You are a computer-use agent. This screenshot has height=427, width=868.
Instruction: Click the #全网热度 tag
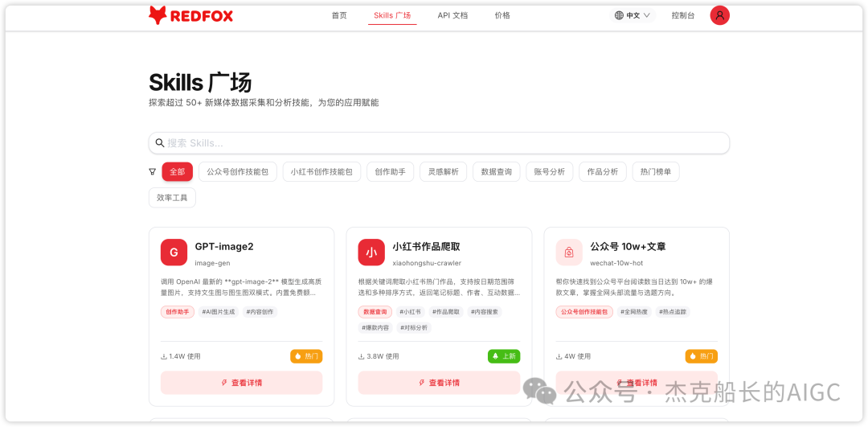click(634, 312)
